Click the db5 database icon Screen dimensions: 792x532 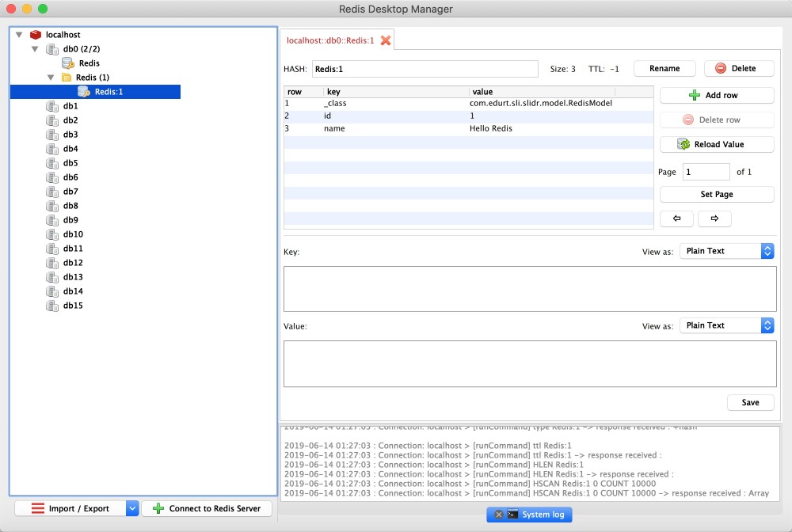pos(52,163)
